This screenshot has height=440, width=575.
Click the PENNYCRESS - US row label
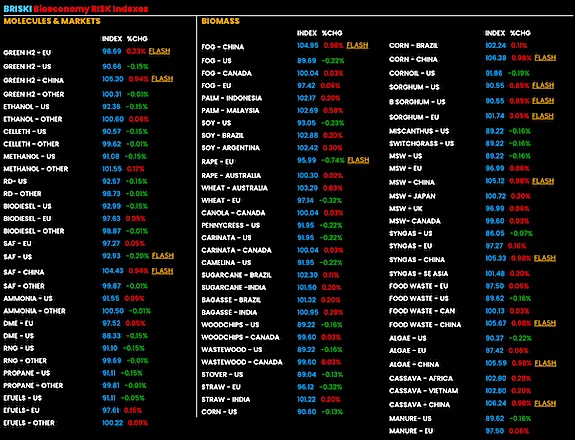point(231,226)
